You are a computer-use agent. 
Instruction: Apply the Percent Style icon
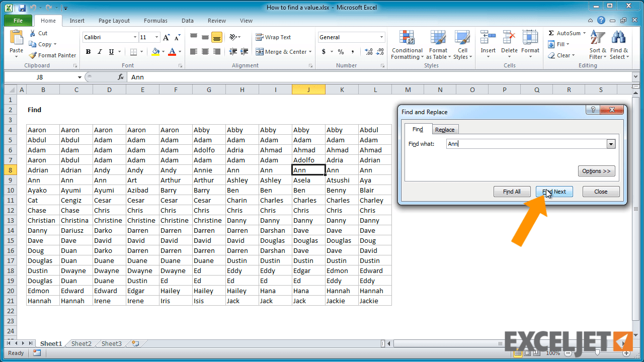click(x=341, y=51)
